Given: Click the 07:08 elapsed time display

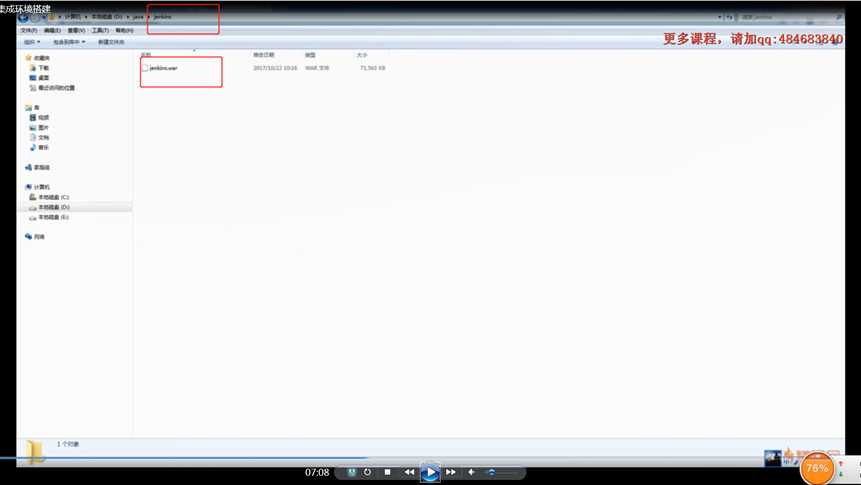Looking at the screenshot, I should pyautogui.click(x=317, y=472).
